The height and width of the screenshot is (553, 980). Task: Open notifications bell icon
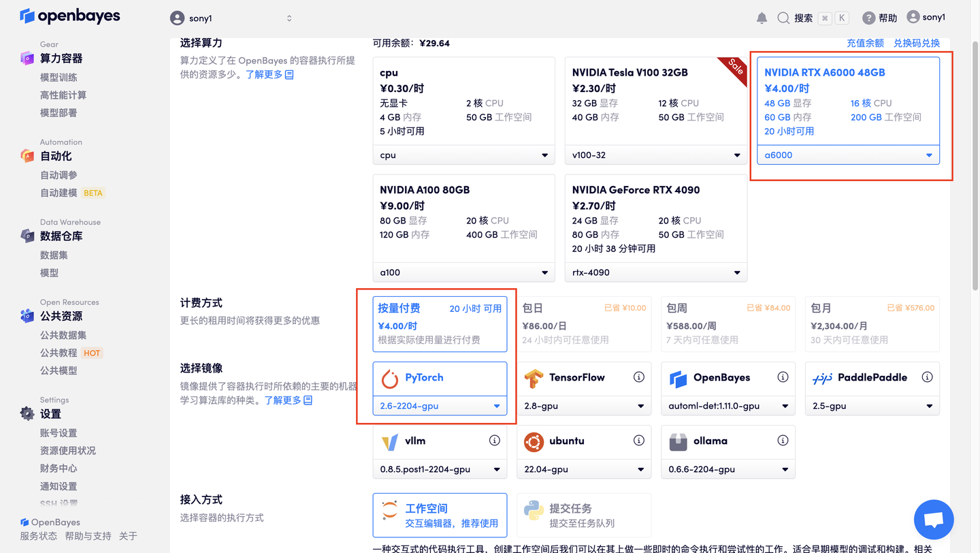coord(762,18)
